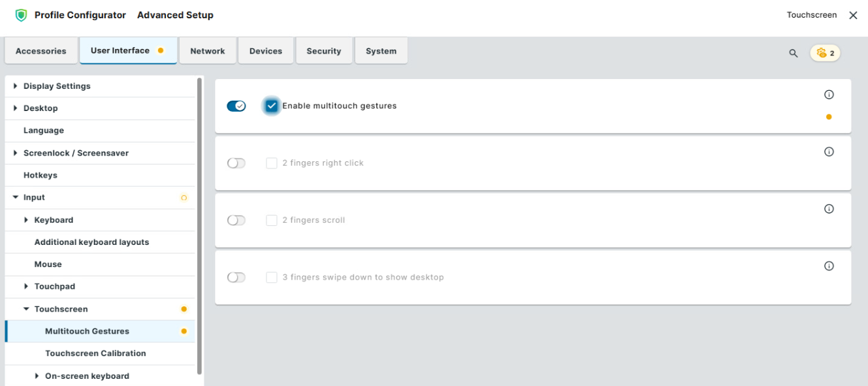This screenshot has width=868, height=386.
Task: Select Touchscreen Calibration in sidebar
Action: point(95,353)
